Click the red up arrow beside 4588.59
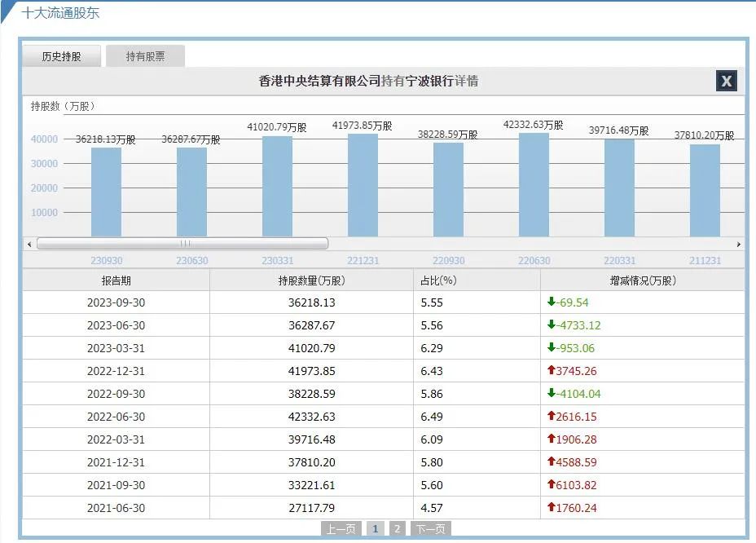 pyautogui.click(x=552, y=461)
